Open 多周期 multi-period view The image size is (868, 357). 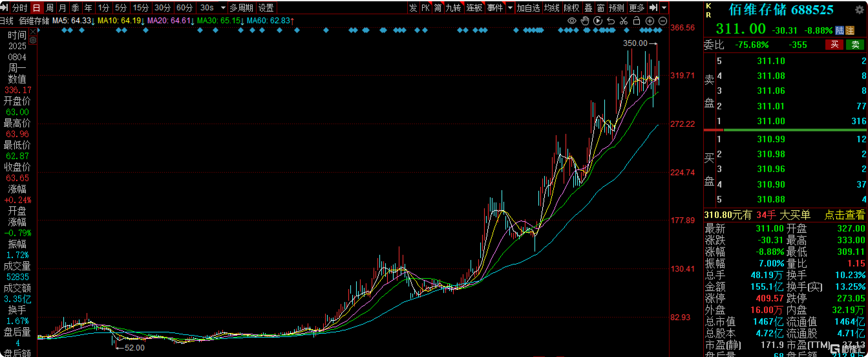pyautogui.click(x=241, y=7)
